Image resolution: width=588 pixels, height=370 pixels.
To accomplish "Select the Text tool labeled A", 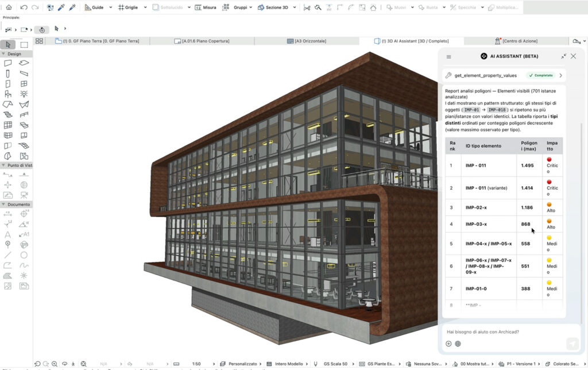I will pos(8,234).
